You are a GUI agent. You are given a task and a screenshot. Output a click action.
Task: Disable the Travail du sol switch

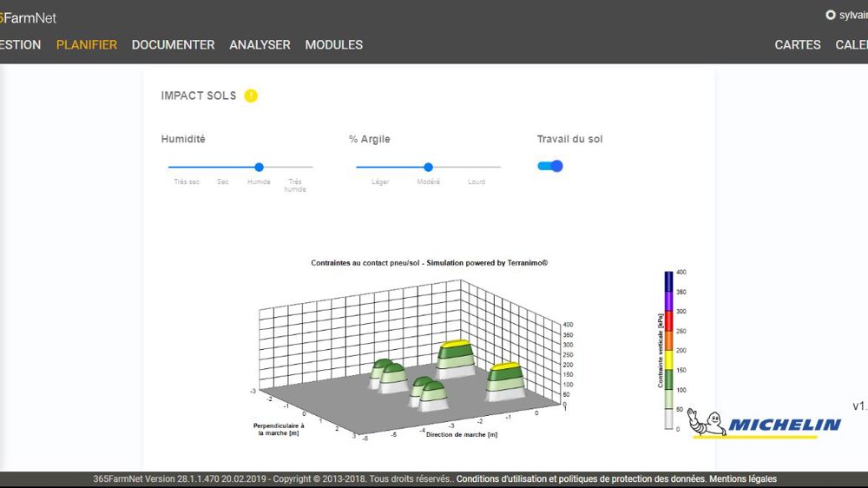tap(550, 166)
